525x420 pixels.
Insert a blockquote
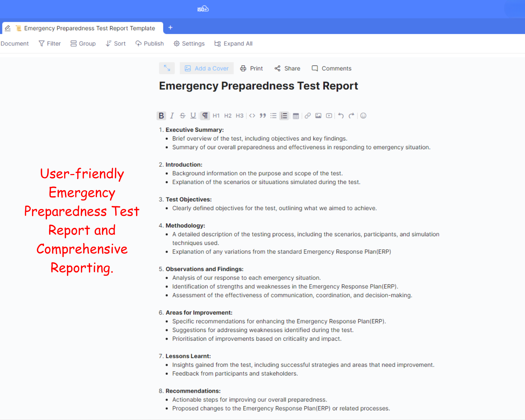click(263, 116)
